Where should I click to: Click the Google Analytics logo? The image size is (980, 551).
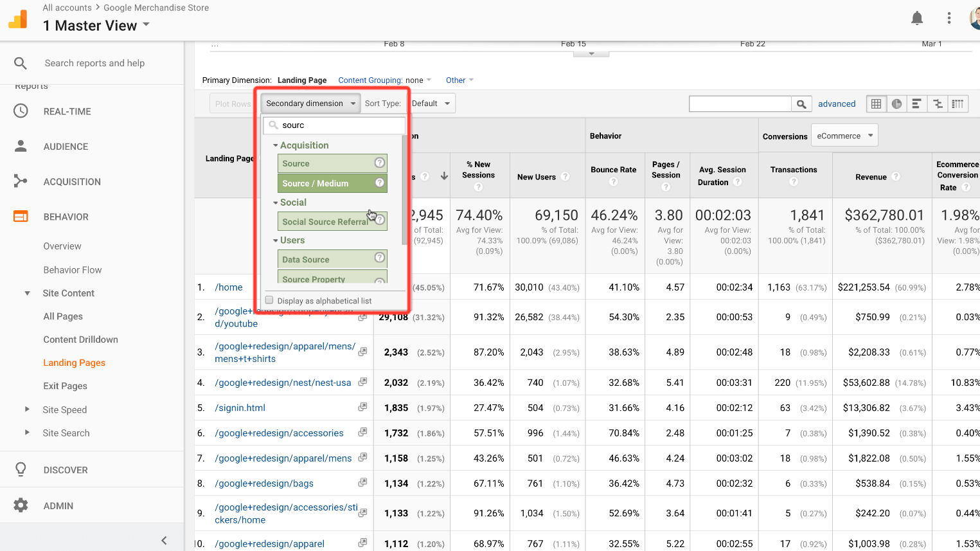[18, 19]
